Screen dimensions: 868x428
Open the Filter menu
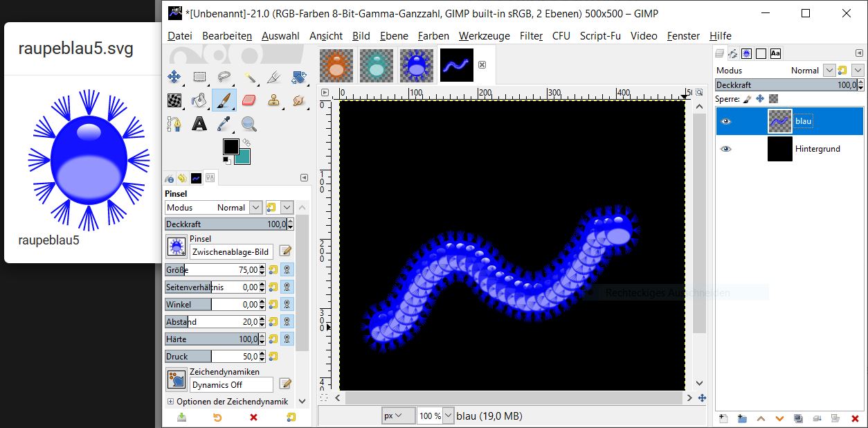click(x=531, y=36)
